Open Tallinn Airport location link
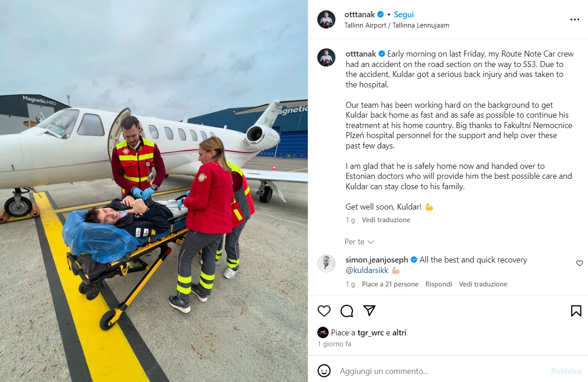The height and width of the screenshot is (382, 588). click(x=397, y=25)
